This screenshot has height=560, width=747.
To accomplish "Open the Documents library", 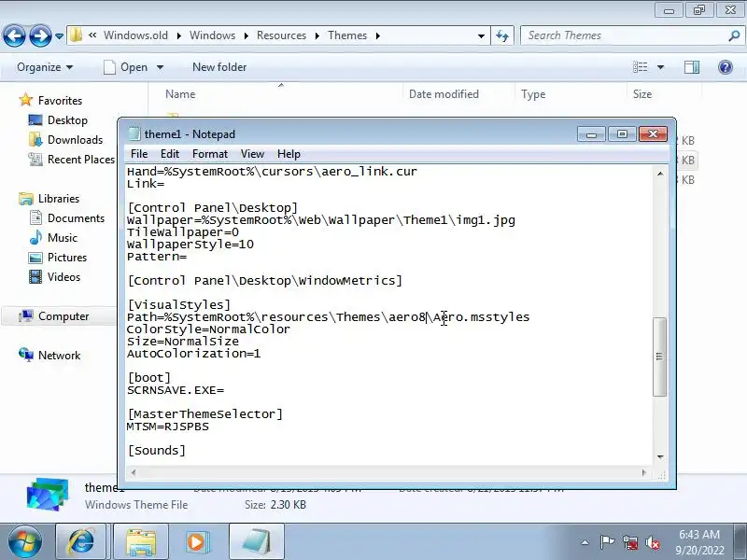I will (x=76, y=218).
